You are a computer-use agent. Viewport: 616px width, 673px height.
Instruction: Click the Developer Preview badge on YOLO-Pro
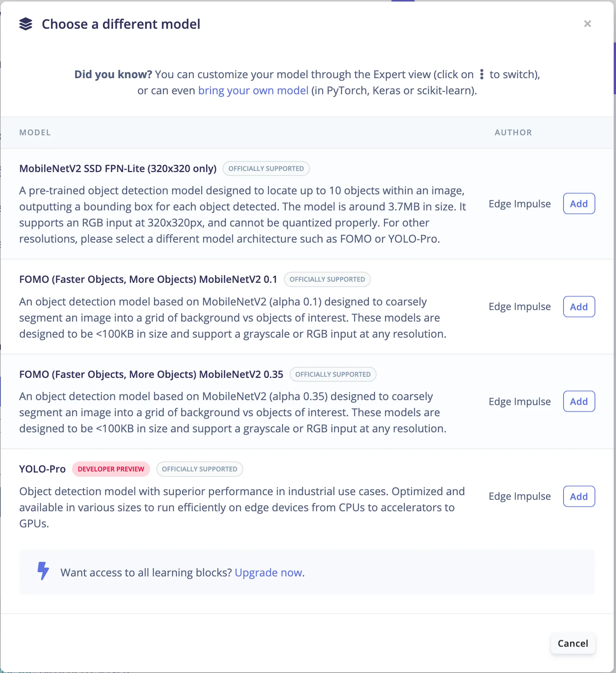111,469
